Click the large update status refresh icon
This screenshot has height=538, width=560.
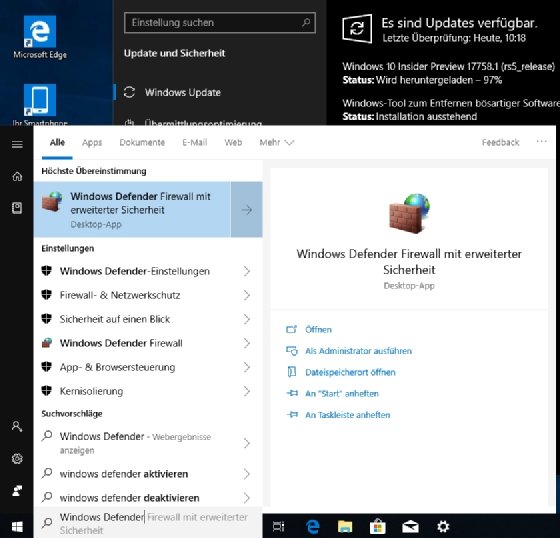[357, 29]
